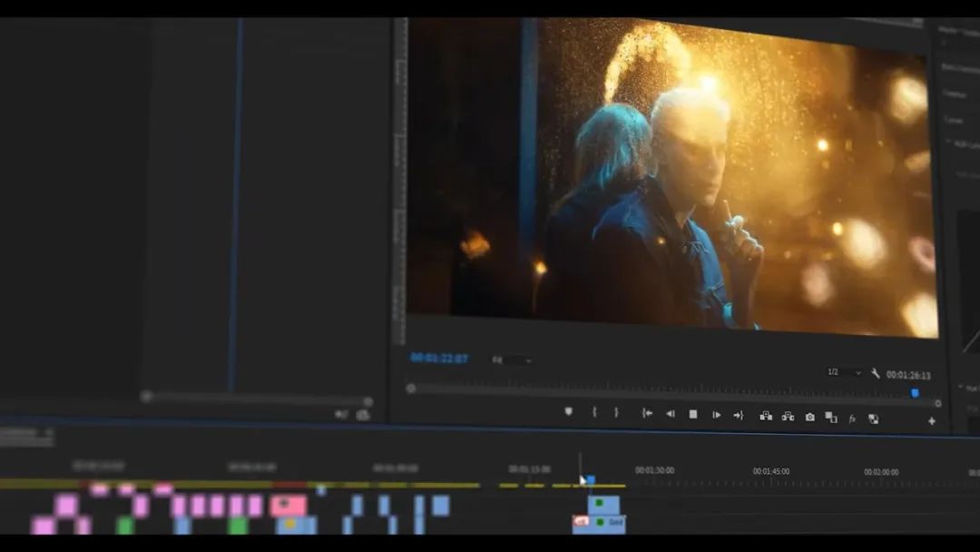The image size is (980, 552).
Task: Select the pink clip with thumbnail in timeline
Action: click(x=288, y=505)
